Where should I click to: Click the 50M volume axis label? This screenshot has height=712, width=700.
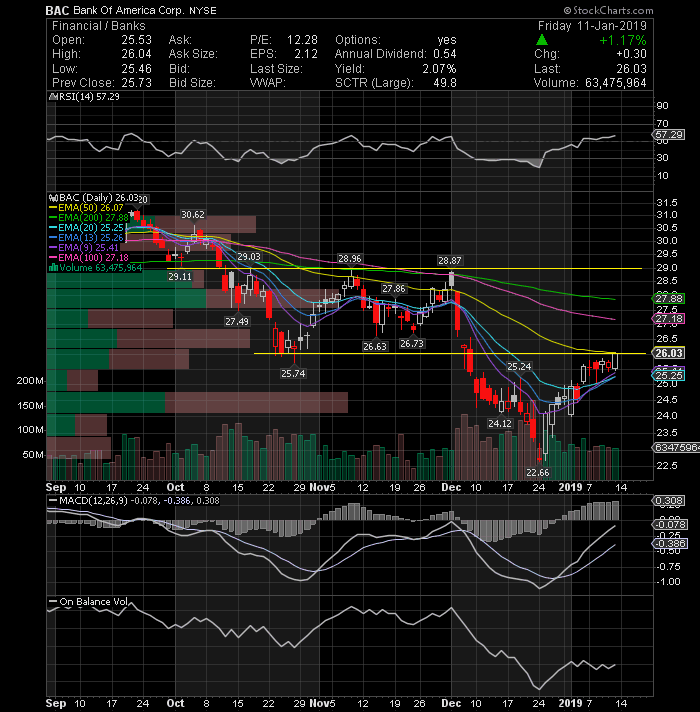click(33, 455)
